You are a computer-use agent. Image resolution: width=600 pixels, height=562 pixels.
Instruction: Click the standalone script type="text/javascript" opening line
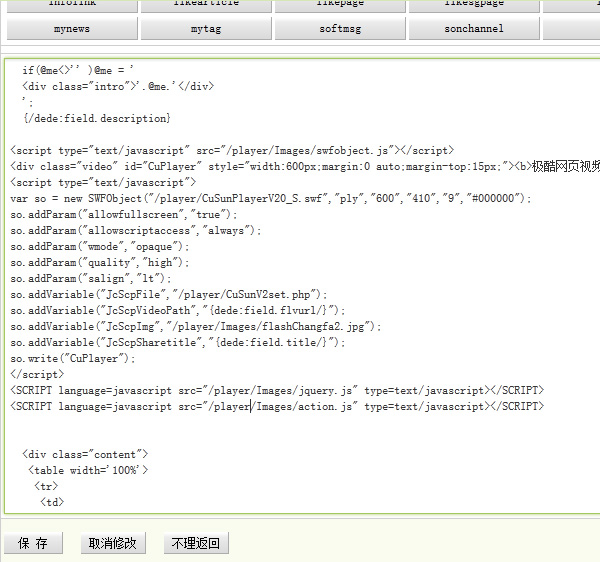103,182
